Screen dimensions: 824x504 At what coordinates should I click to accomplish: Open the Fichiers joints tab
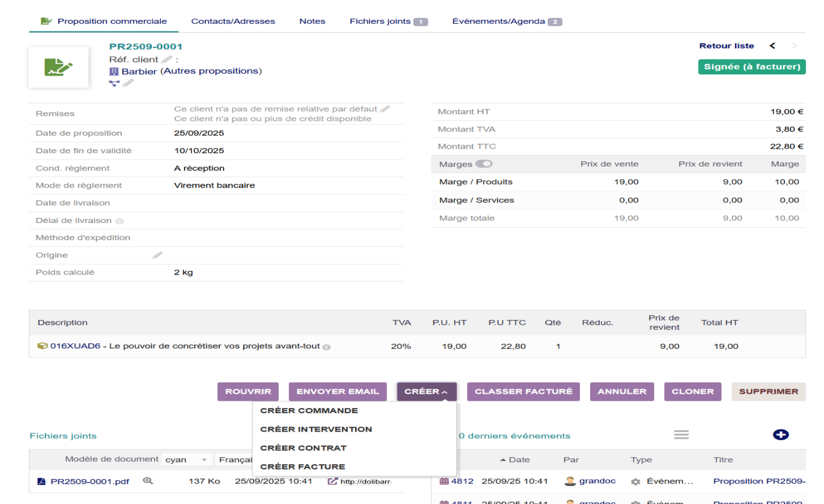click(x=388, y=21)
